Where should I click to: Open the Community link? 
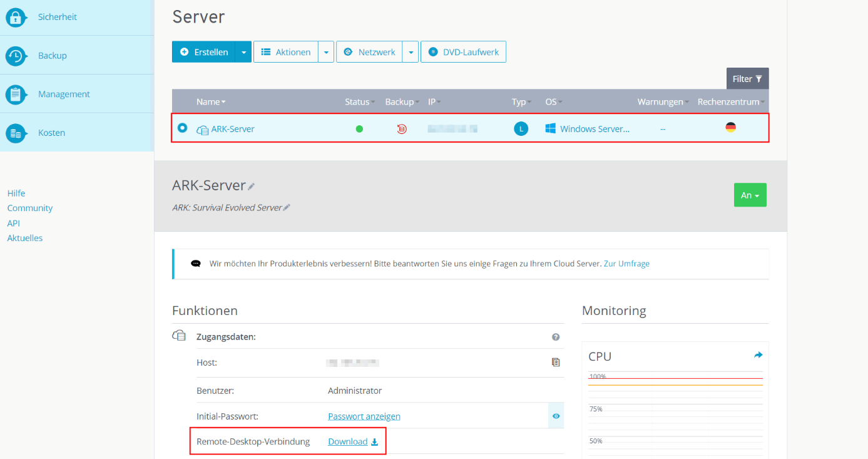[30, 208]
